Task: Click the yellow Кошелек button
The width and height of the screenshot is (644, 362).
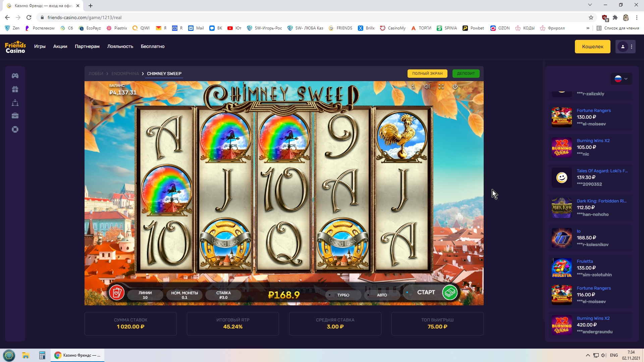Action: 593,47
